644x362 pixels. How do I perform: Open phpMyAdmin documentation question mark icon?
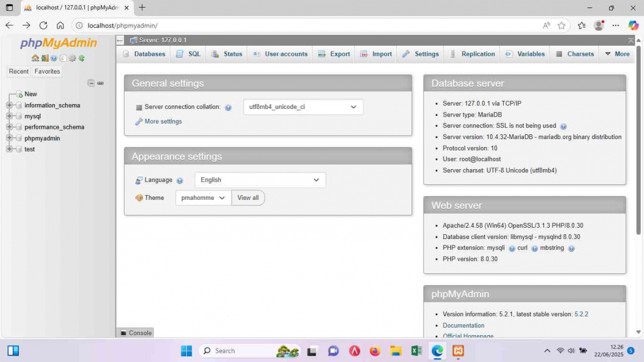pyautogui.click(x=54, y=58)
